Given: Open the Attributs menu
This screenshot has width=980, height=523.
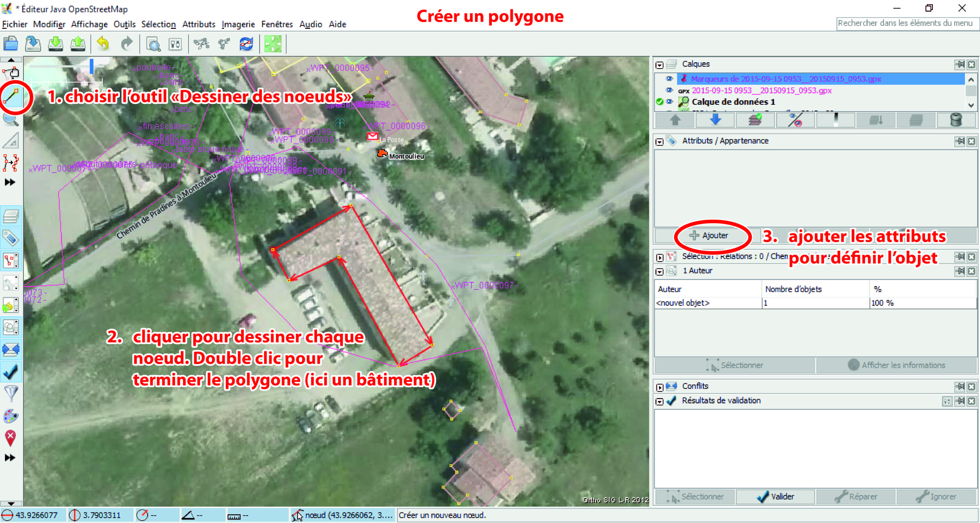Looking at the screenshot, I should point(199,24).
